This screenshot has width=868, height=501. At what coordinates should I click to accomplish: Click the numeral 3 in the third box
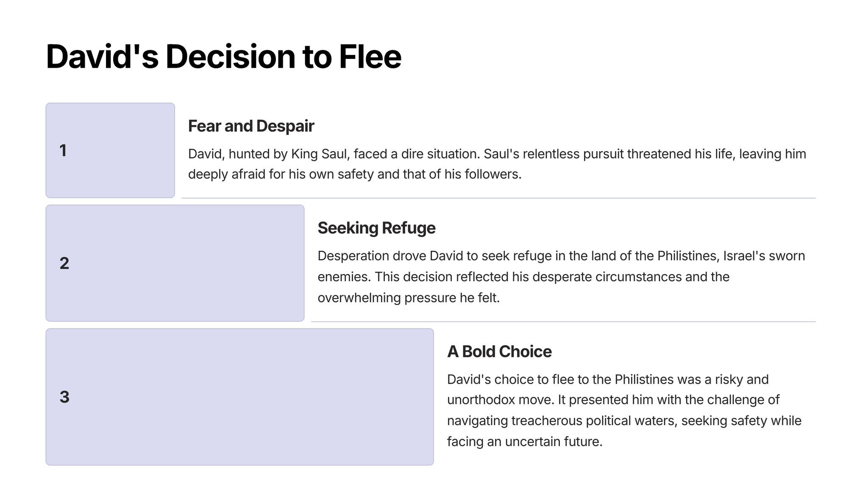[x=64, y=397]
